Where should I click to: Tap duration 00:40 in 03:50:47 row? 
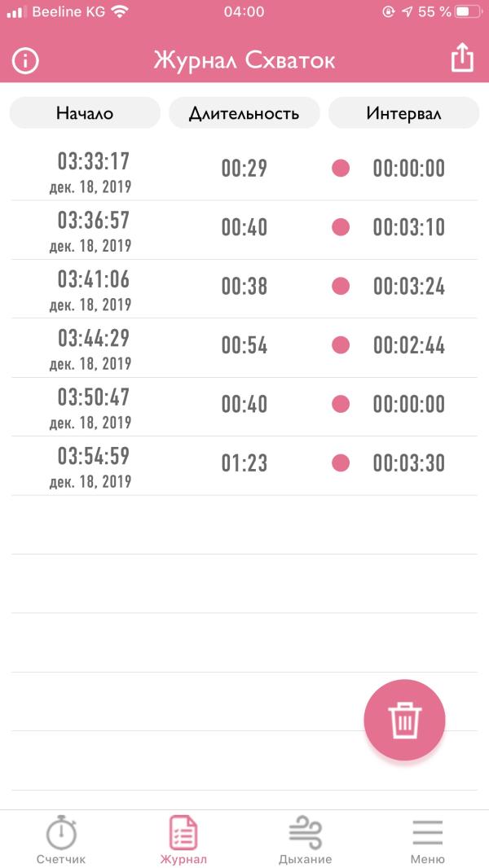[x=244, y=405]
